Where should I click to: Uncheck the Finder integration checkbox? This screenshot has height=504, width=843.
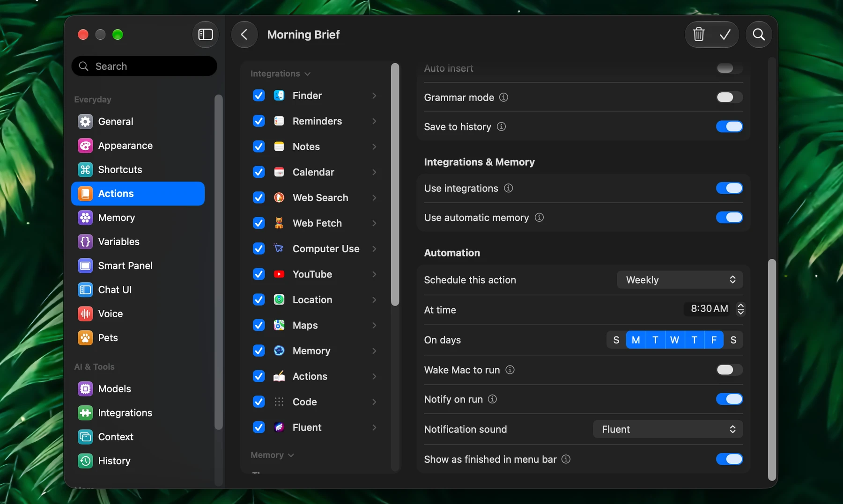(x=259, y=95)
